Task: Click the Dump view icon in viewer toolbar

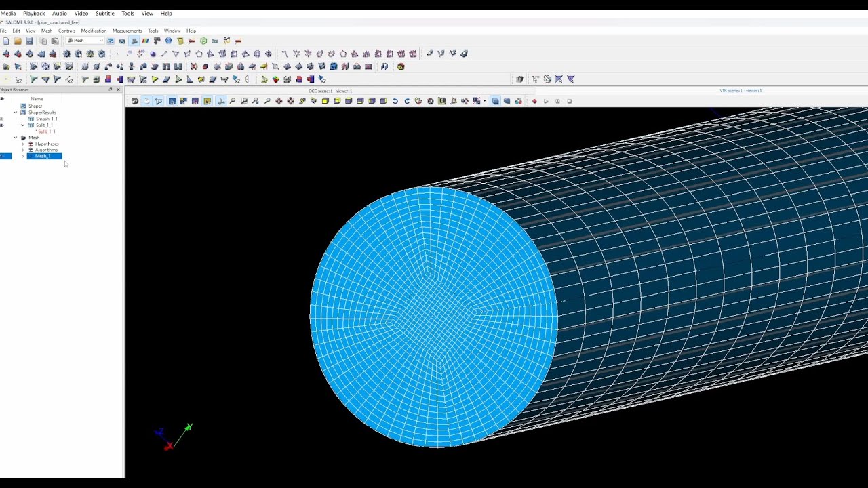Action: click(x=134, y=101)
